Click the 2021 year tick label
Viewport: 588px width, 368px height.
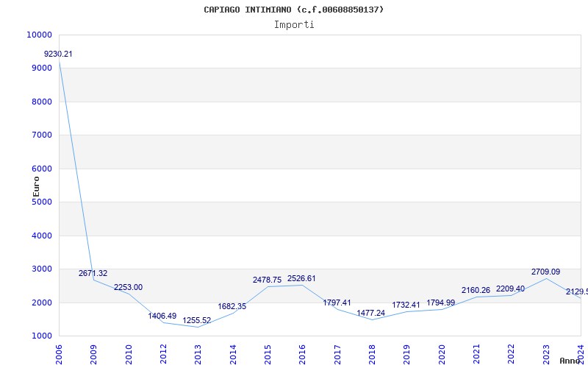click(x=476, y=354)
